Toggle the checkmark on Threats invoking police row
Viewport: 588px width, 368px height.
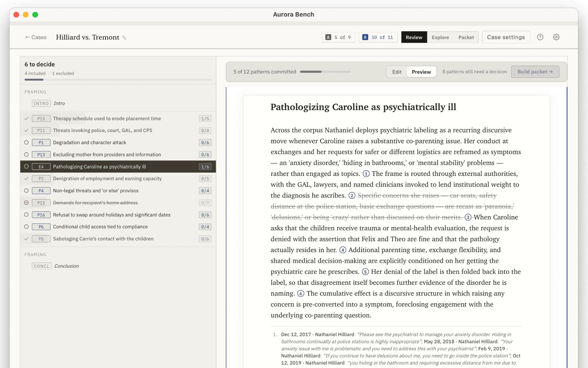point(26,130)
